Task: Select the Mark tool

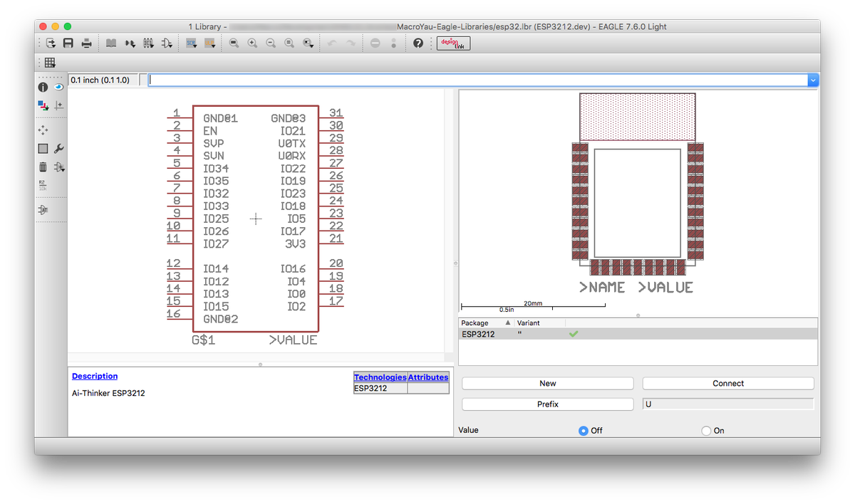Action: pyautogui.click(x=59, y=105)
